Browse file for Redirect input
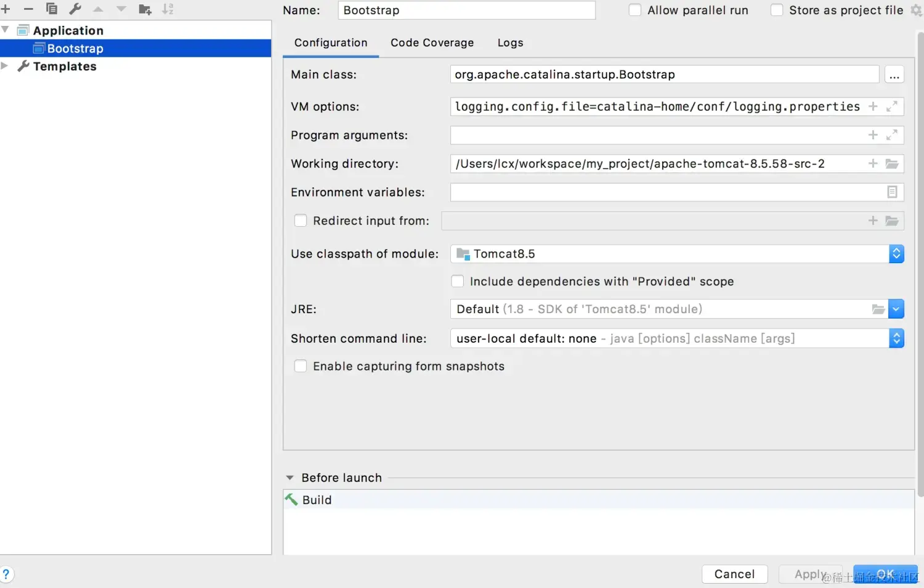 [892, 221]
